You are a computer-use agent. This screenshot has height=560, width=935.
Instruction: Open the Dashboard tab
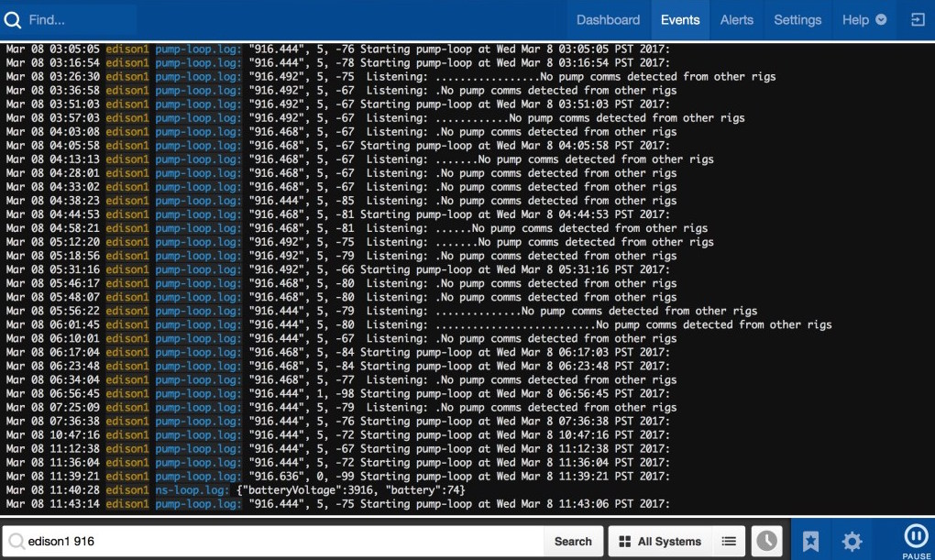pos(608,20)
